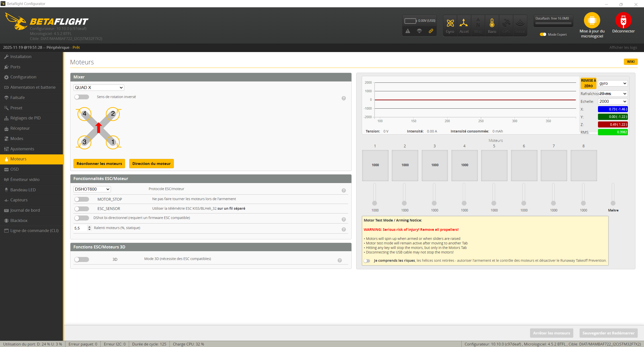Open the QUAD X mixer dropdown

tap(99, 88)
